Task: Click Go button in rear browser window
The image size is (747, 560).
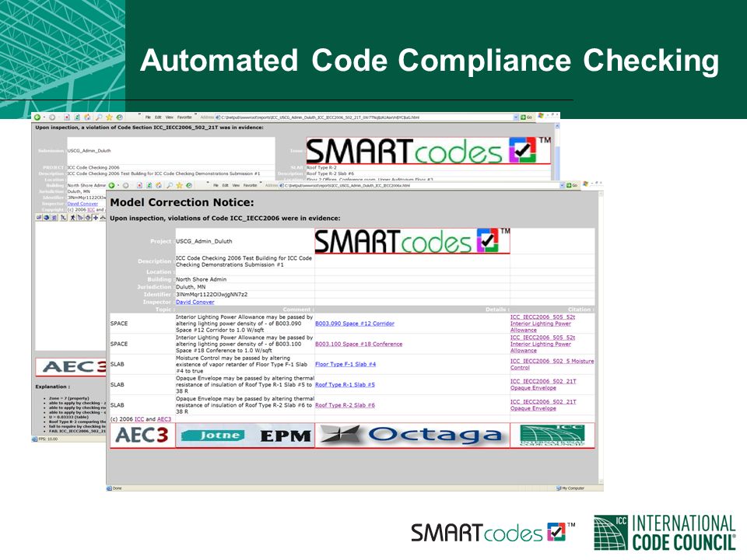Action: [x=526, y=117]
